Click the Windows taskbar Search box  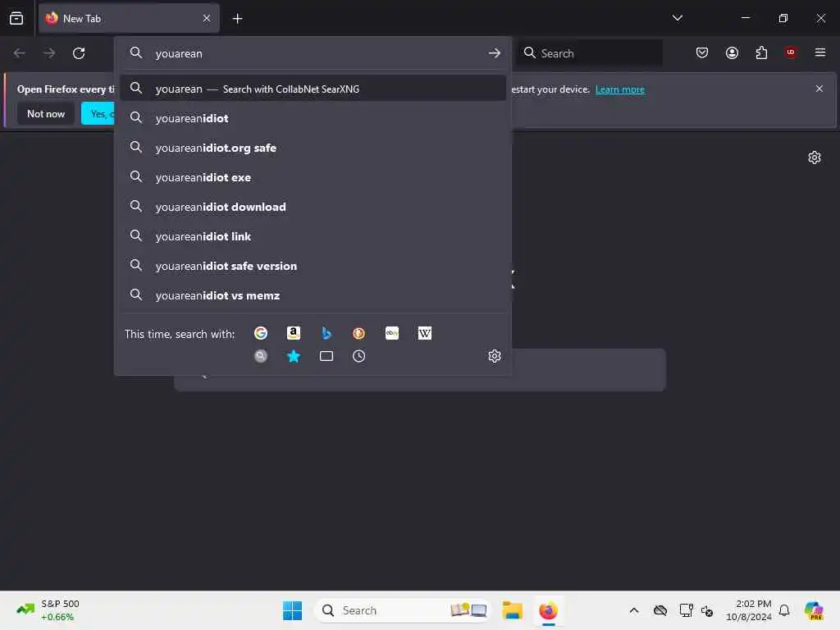[402, 610]
